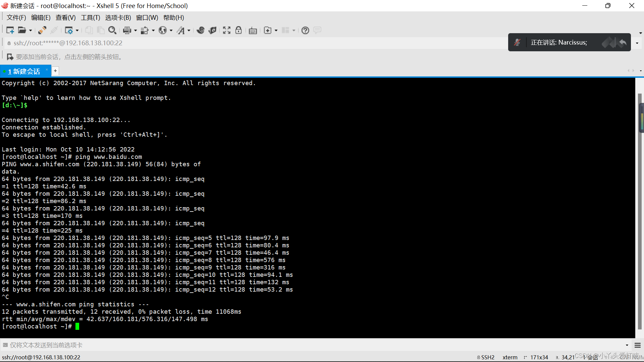The height and width of the screenshot is (362, 644).
Task: Open the 查看(V) menu
Action: click(65, 18)
